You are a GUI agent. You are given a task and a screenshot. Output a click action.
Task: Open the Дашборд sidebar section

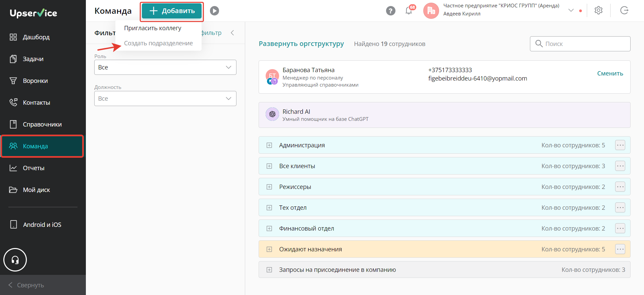43,37
